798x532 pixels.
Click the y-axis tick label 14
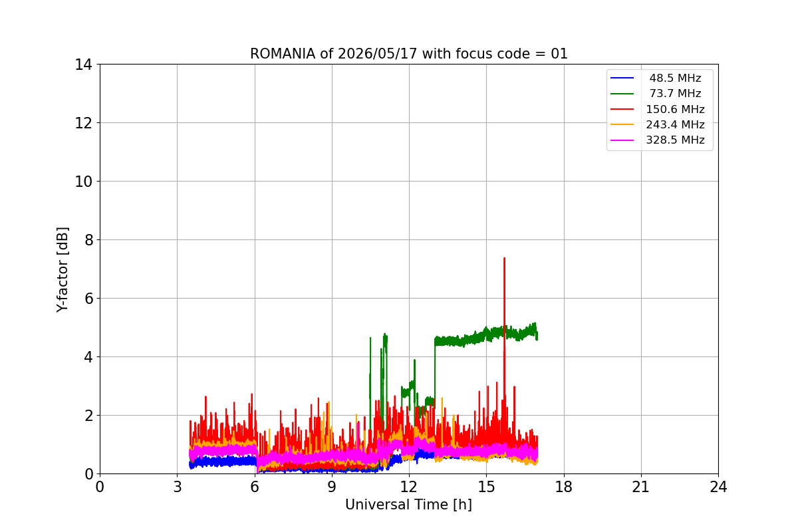(83, 65)
